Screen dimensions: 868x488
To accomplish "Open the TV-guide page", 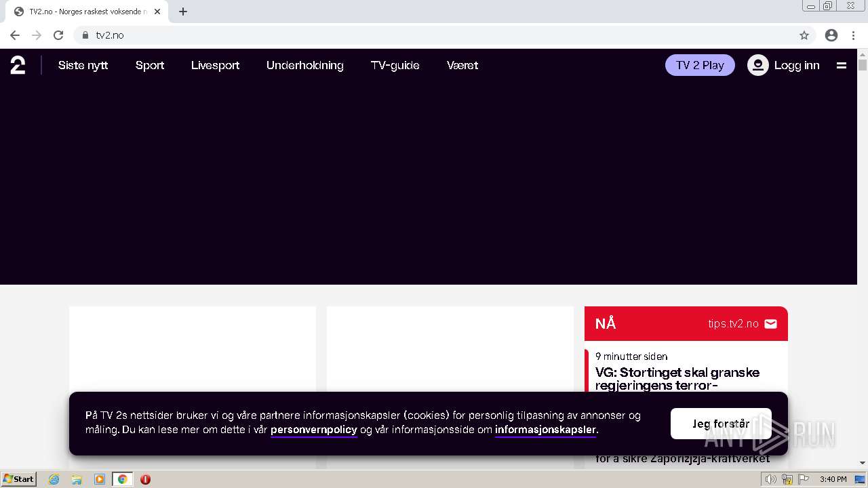I will [395, 66].
